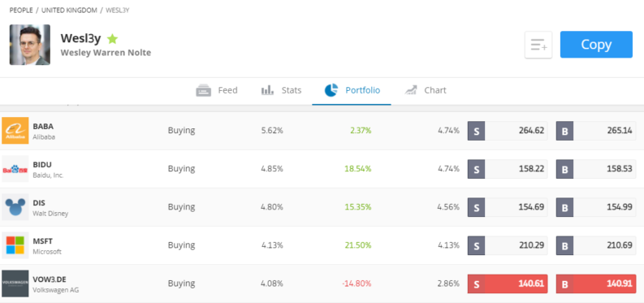Click the Volkswagen logo icon
Viewport: 644px width, 303px height.
[x=15, y=284]
